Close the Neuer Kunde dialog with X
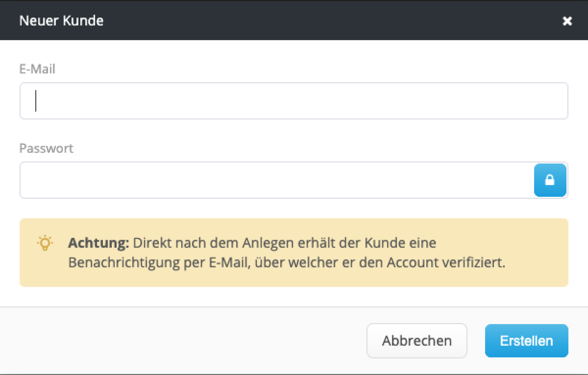 click(x=567, y=21)
